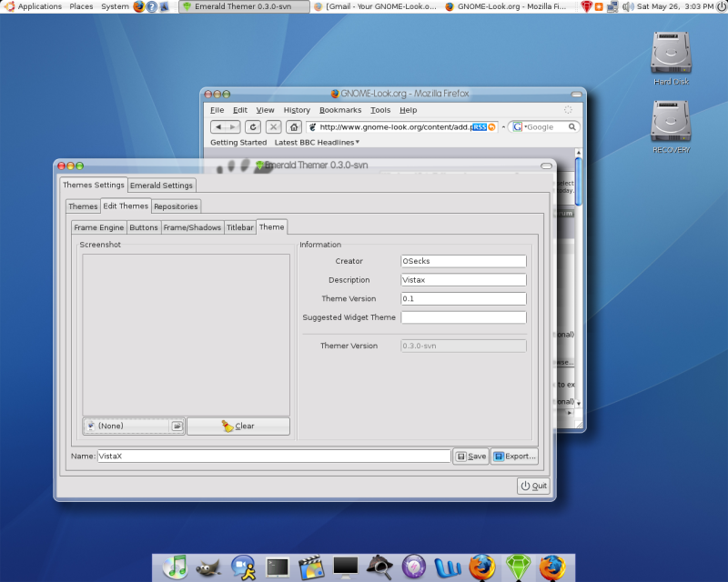This screenshot has width=728, height=582.
Task: Switch to Frame Engine tab
Action: click(99, 227)
